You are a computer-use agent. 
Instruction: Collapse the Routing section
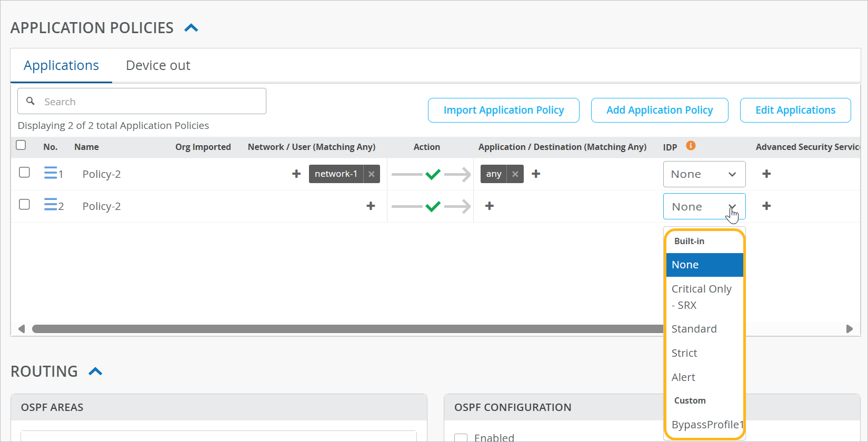coord(95,371)
